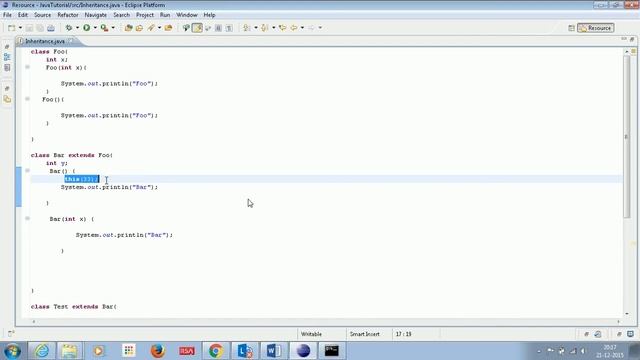Open the Run dropdown arrow
Viewport: 640px width, 360px height.
click(x=95, y=28)
